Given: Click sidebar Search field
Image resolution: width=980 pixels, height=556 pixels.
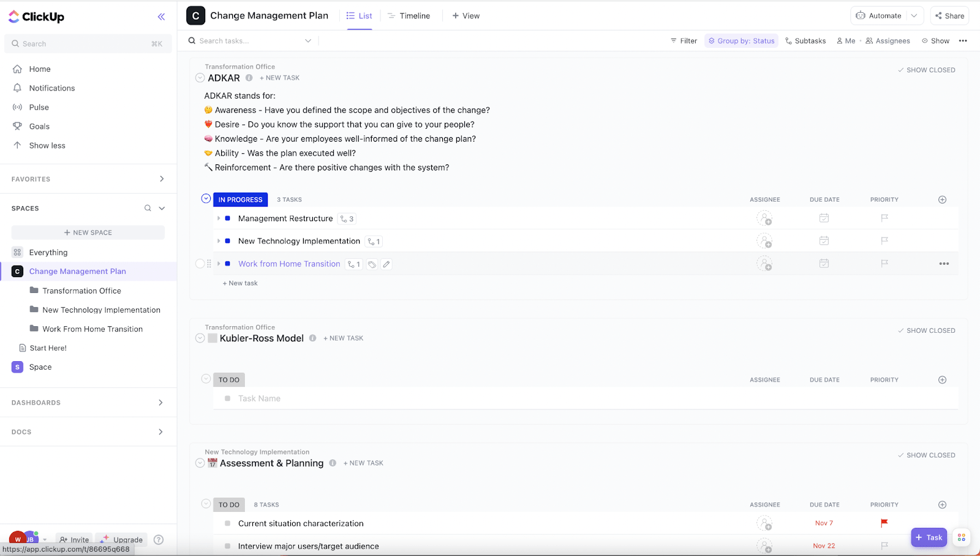Looking at the screenshot, I should (x=88, y=44).
